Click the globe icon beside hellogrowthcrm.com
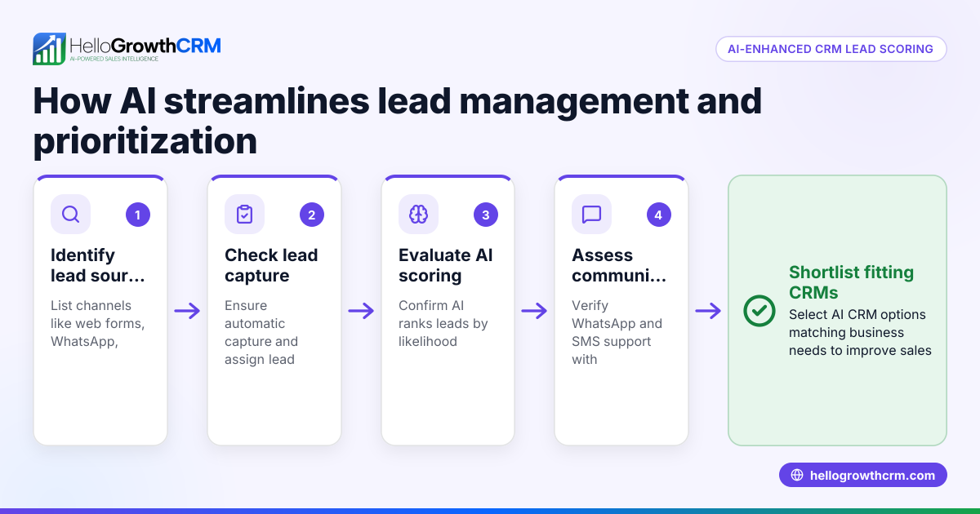This screenshot has width=980, height=514. click(797, 476)
